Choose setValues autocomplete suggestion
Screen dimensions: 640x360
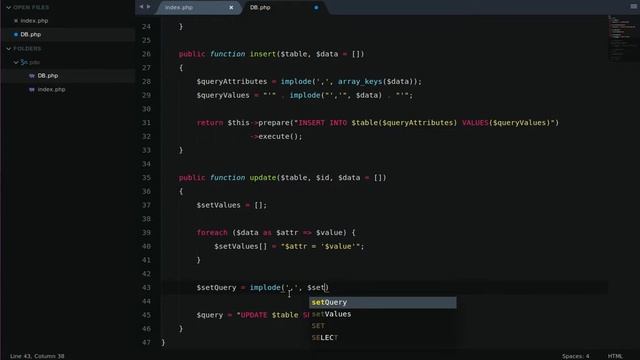click(382, 314)
